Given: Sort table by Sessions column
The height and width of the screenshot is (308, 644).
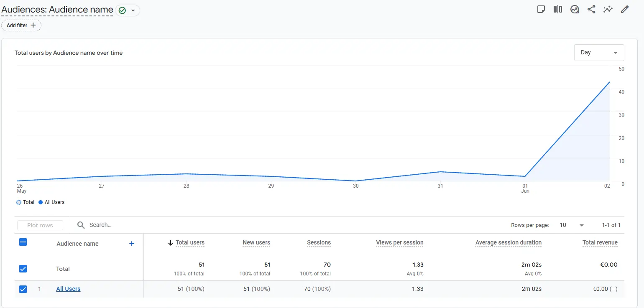Looking at the screenshot, I should click(319, 242).
